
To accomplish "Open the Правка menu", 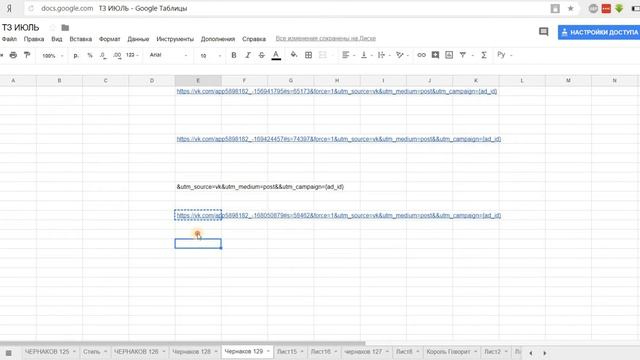I will tap(34, 39).
